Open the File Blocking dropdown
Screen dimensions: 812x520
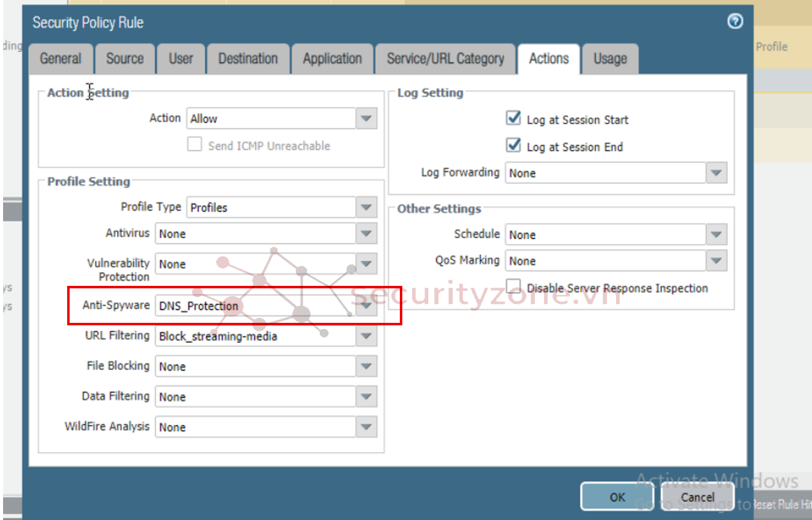[x=367, y=367]
